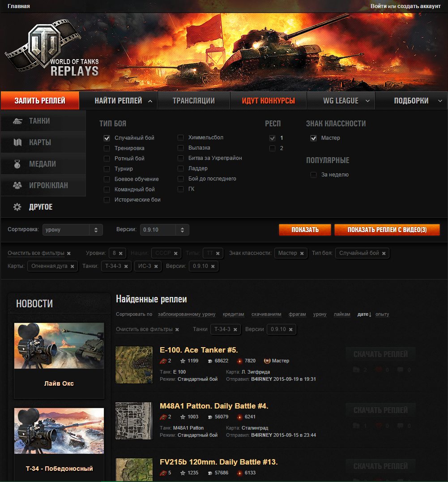
Task: Click Показать реплеи с видео(3) button
Action: tap(387, 230)
